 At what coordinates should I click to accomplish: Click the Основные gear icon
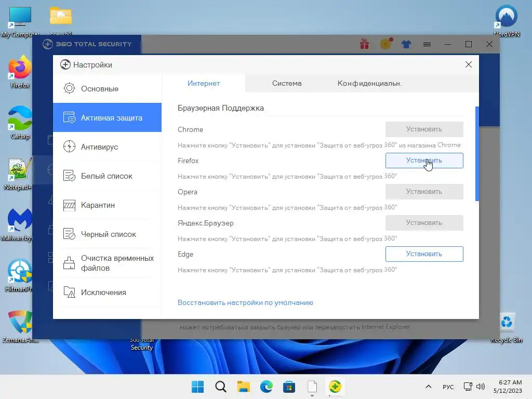click(69, 88)
